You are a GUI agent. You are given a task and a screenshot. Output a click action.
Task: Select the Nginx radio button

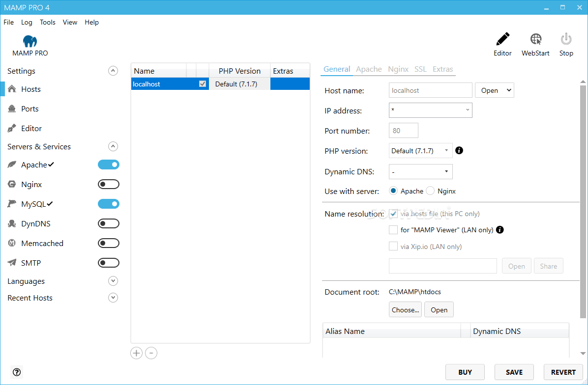point(430,191)
